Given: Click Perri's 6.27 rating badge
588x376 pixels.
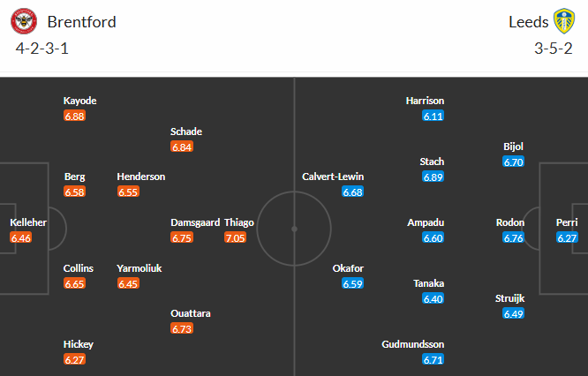Looking at the screenshot, I should (567, 238).
